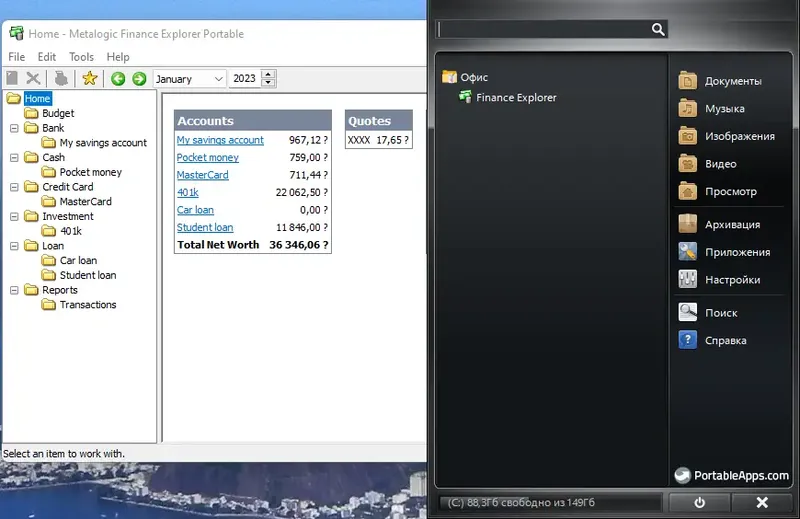This screenshot has width=800, height=519.
Task: Click the Save toolbar icon in Finance Explorer
Action: click(12, 78)
